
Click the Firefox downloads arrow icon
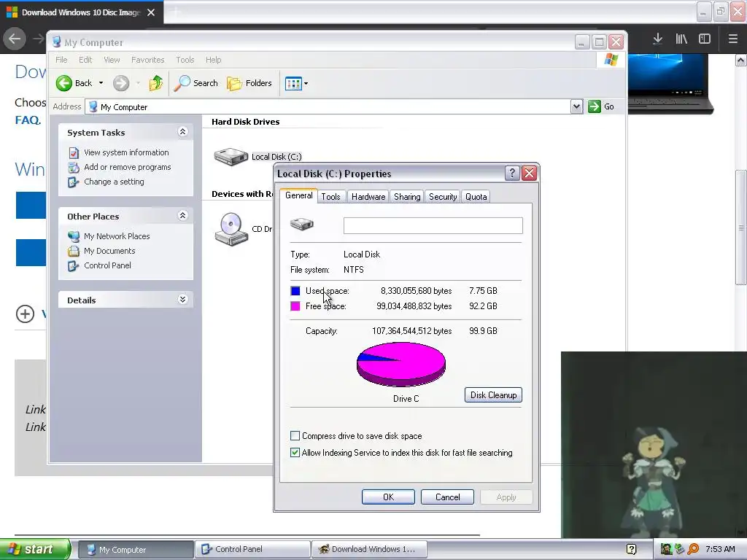658,39
